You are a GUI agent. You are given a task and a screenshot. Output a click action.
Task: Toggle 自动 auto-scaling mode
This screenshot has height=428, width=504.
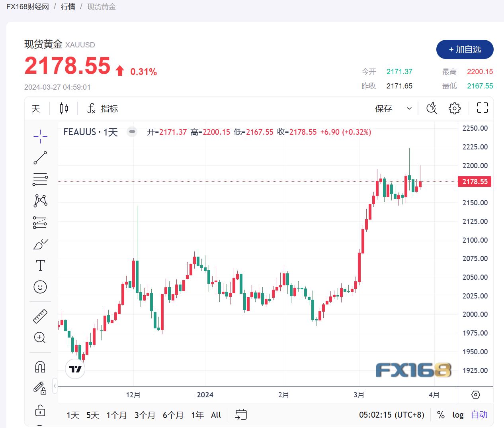[x=479, y=414]
